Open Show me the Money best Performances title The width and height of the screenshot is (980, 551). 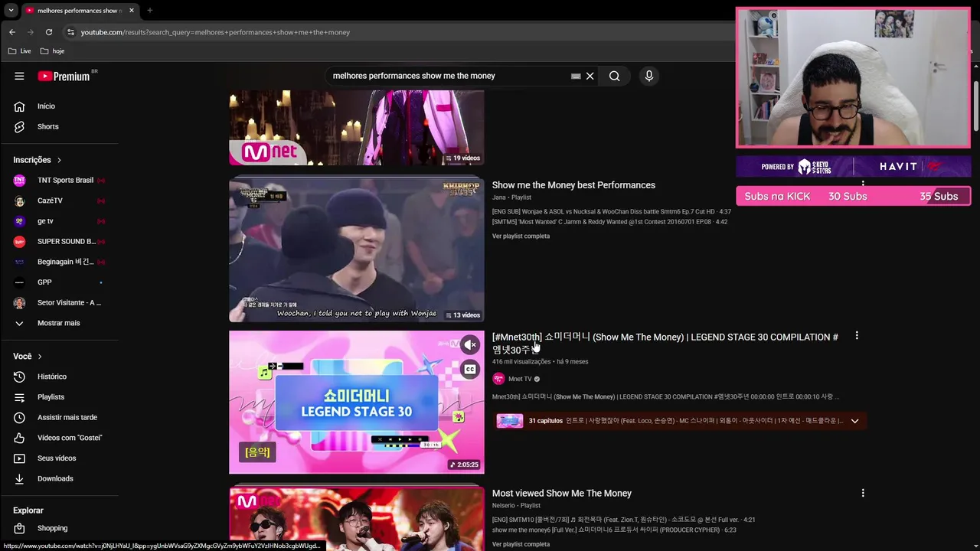point(573,185)
